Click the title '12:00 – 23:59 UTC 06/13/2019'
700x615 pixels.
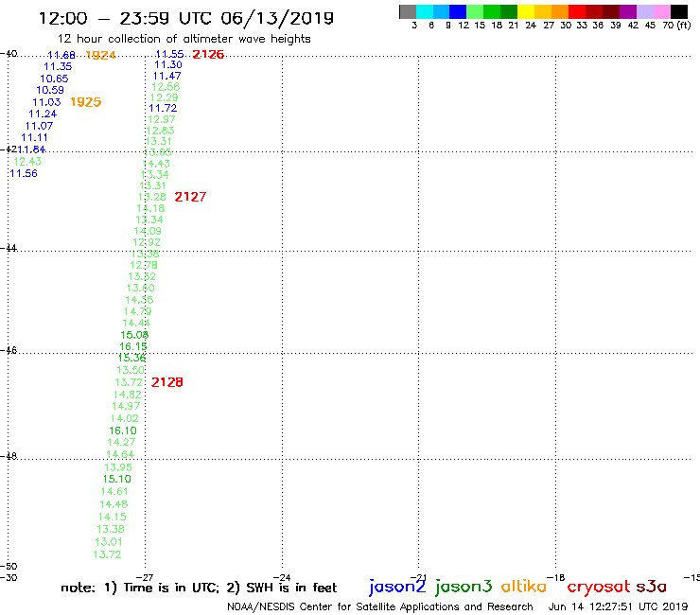click(186, 18)
